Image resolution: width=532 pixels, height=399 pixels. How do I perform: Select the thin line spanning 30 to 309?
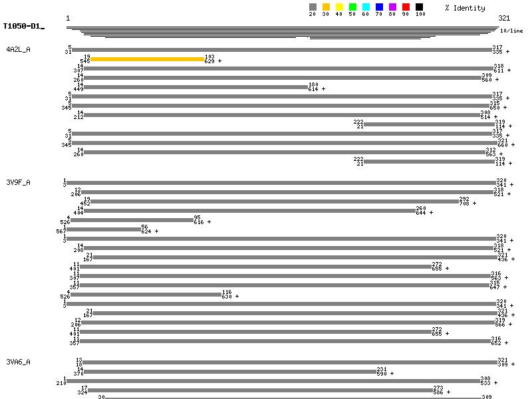293,398
